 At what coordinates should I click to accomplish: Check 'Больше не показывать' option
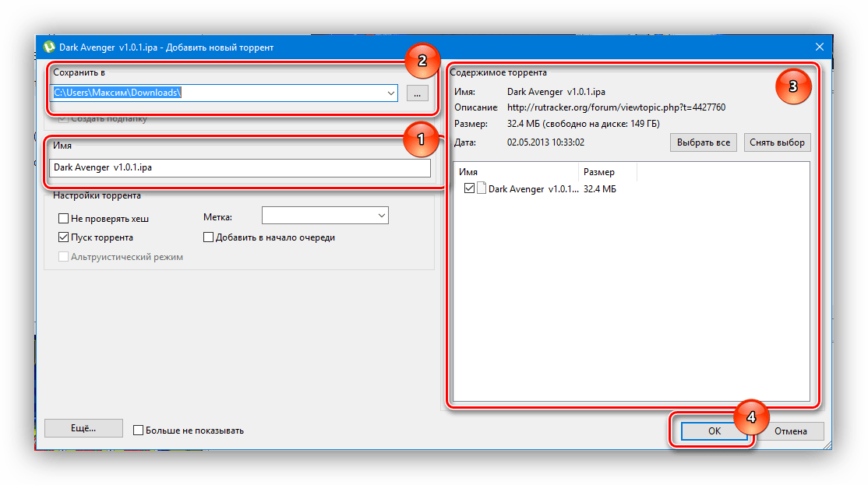click(139, 431)
